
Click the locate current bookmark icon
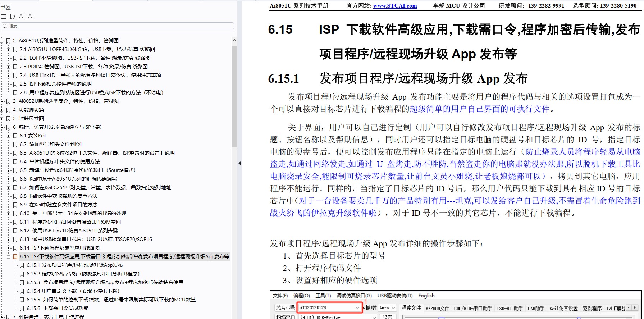coord(13,17)
